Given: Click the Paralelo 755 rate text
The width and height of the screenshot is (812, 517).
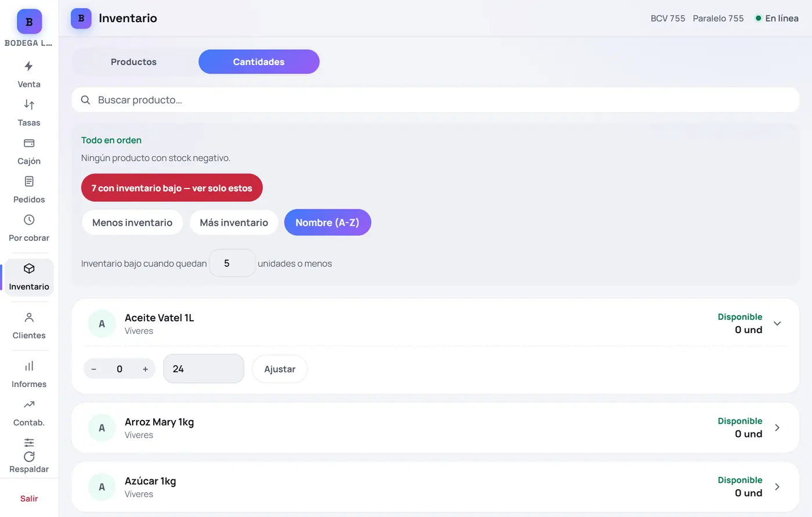Looking at the screenshot, I should (718, 19).
